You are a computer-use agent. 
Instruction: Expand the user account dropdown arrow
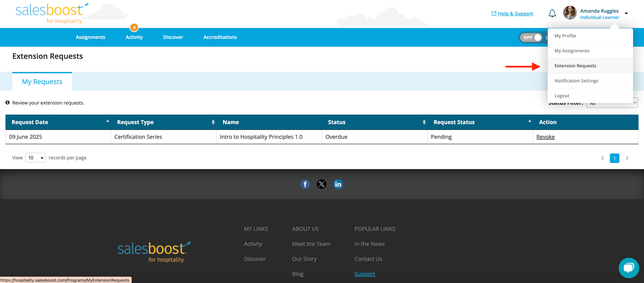tap(626, 13)
